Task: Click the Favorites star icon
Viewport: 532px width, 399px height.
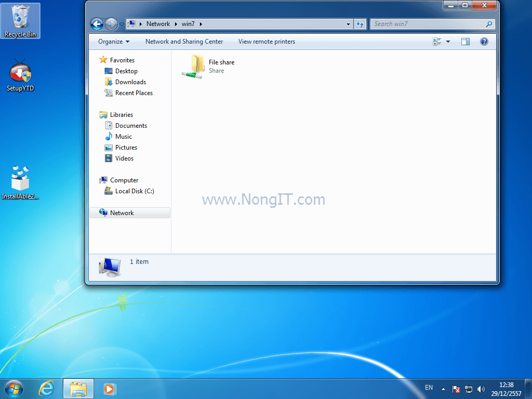Action: tap(103, 60)
